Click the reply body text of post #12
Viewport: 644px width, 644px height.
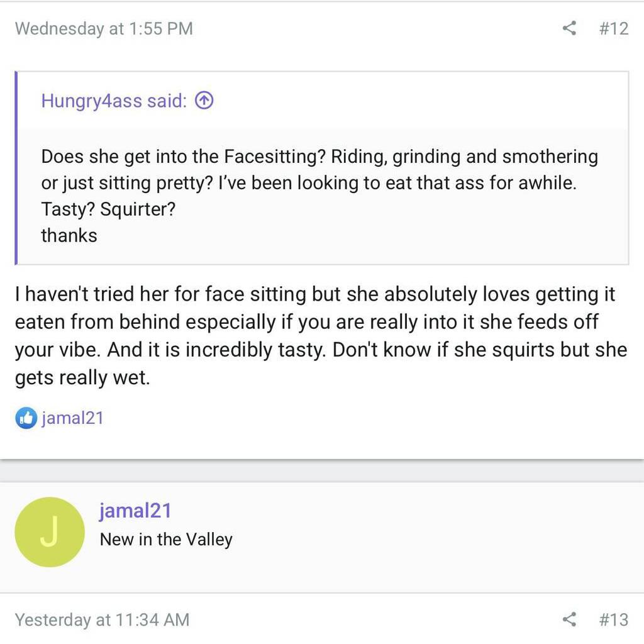(x=314, y=336)
